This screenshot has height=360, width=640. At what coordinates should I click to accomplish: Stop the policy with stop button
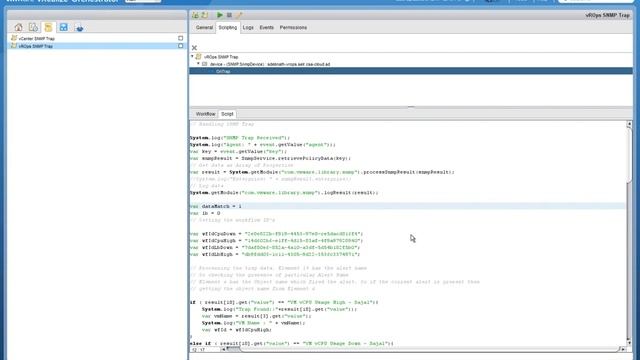tap(229, 15)
